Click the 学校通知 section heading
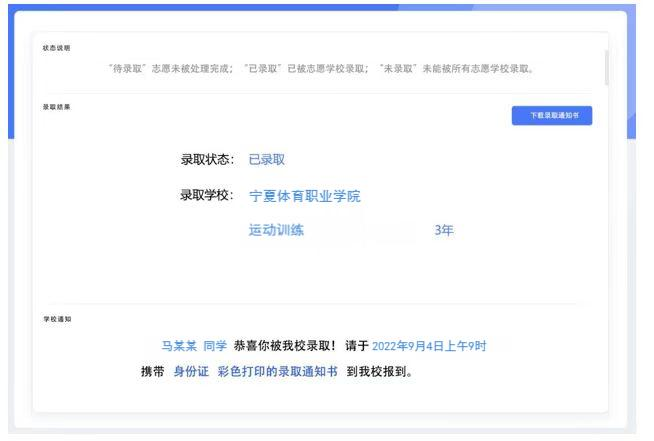Viewport: 654px width, 441px height. (58, 319)
